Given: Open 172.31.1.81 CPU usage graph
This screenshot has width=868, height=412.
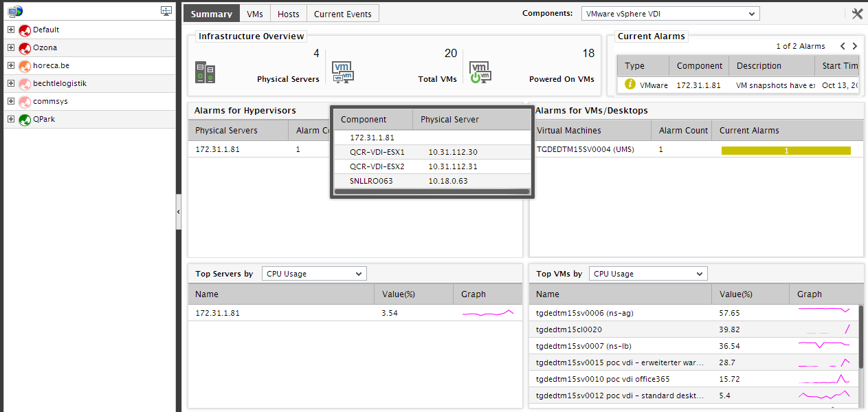Looking at the screenshot, I should tap(488, 313).
